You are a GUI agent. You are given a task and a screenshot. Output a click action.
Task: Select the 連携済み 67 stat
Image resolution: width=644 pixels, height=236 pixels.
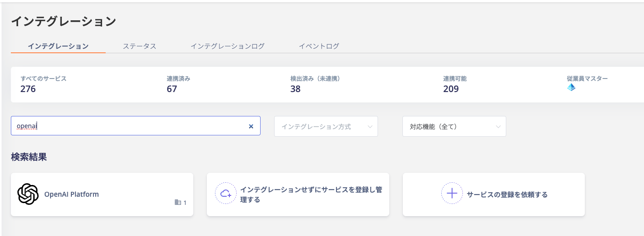178,84
